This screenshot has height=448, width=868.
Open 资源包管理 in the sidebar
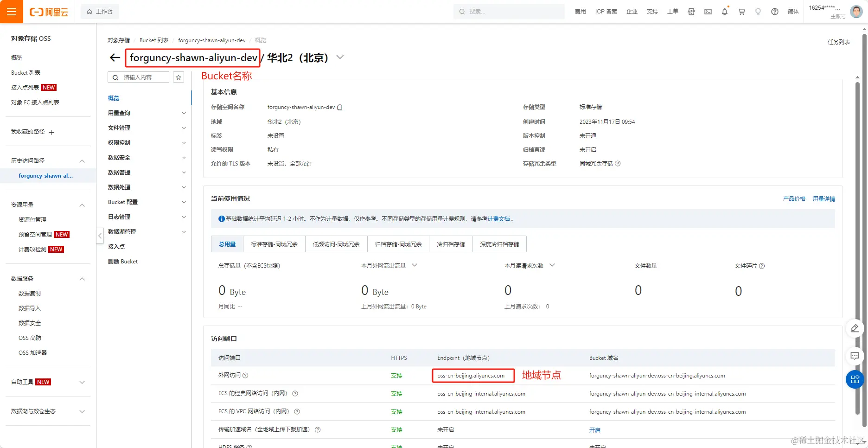32,220
